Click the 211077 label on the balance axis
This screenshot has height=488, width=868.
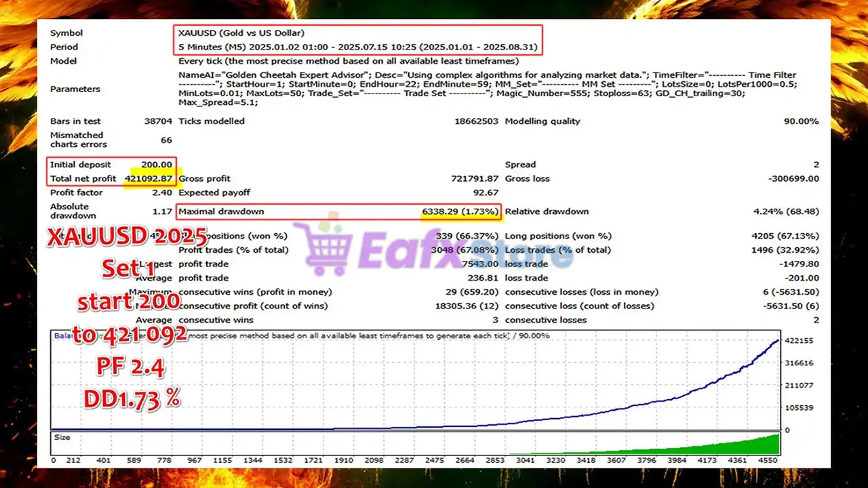click(799, 385)
